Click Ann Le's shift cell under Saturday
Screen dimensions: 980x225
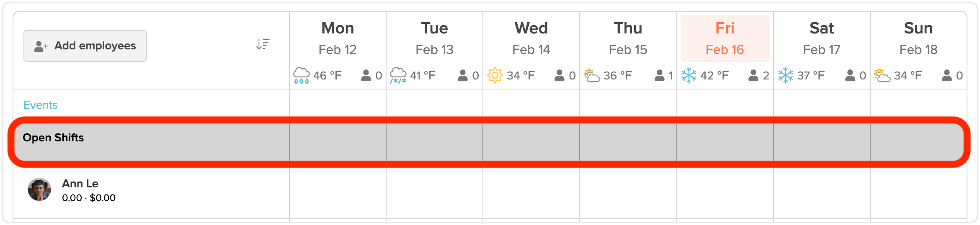coord(821,193)
